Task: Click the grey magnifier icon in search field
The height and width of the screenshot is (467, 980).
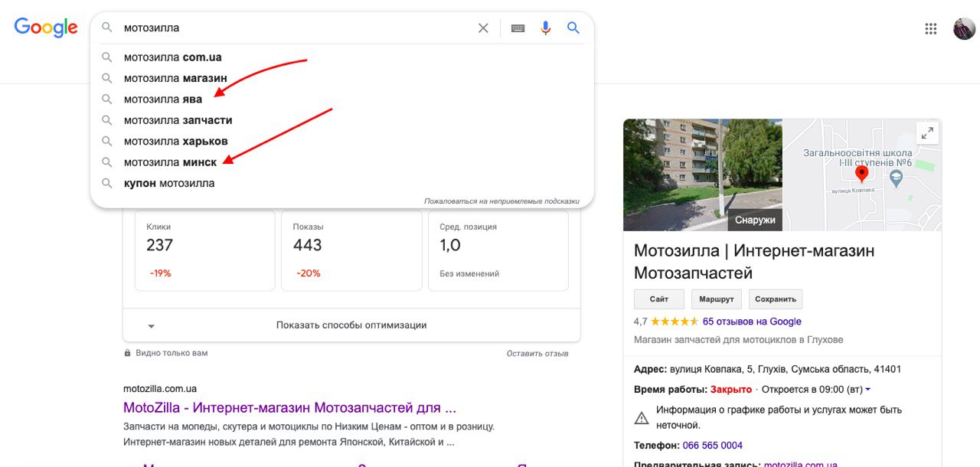Action: (107, 28)
